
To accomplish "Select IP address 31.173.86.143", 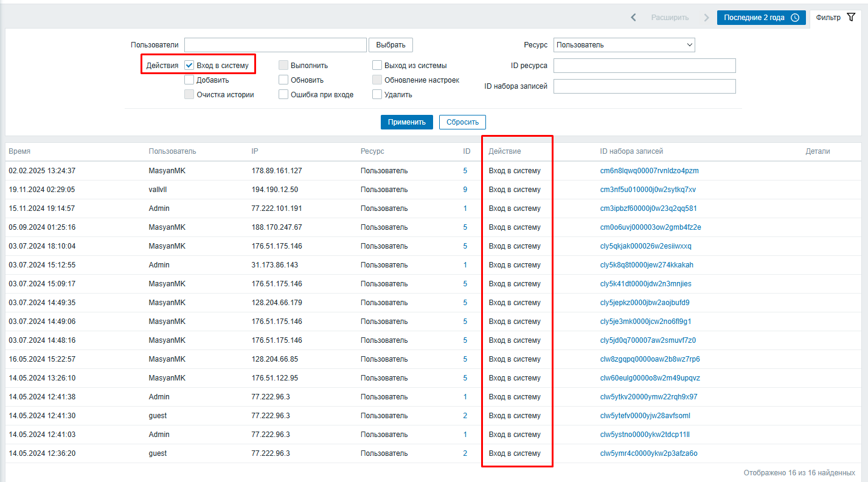I will point(274,265).
